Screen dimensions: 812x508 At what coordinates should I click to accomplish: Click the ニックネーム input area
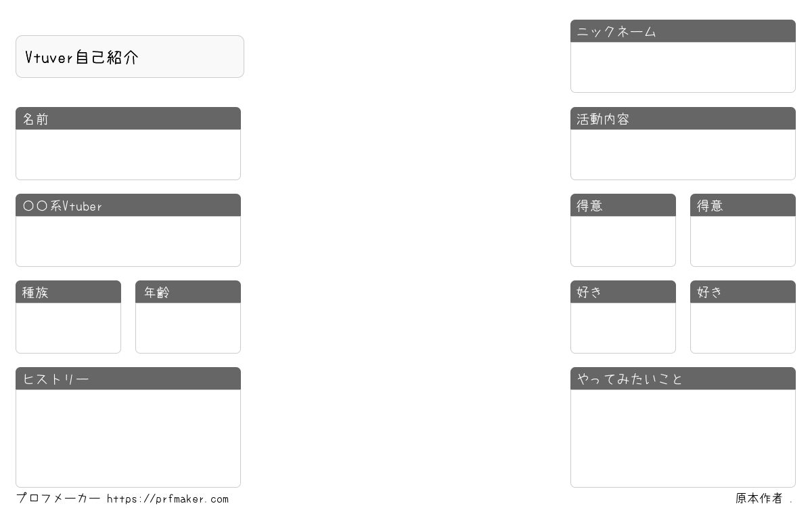(x=683, y=67)
